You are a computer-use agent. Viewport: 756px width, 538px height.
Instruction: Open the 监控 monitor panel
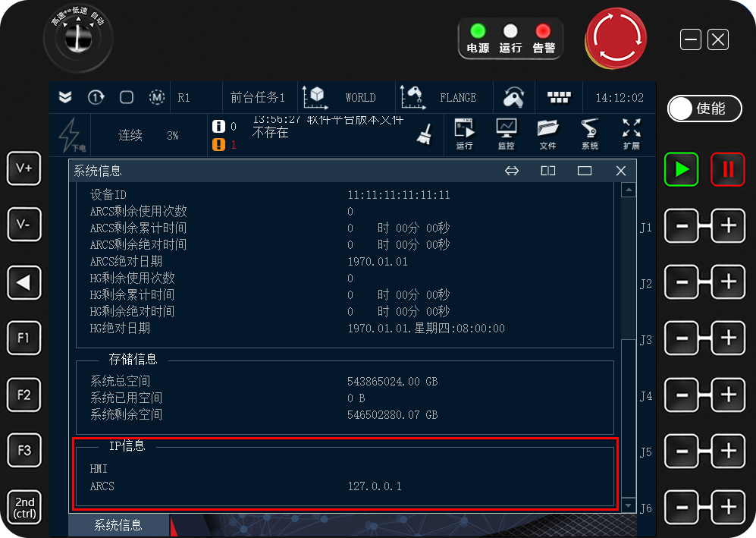[x=507, y=134]
